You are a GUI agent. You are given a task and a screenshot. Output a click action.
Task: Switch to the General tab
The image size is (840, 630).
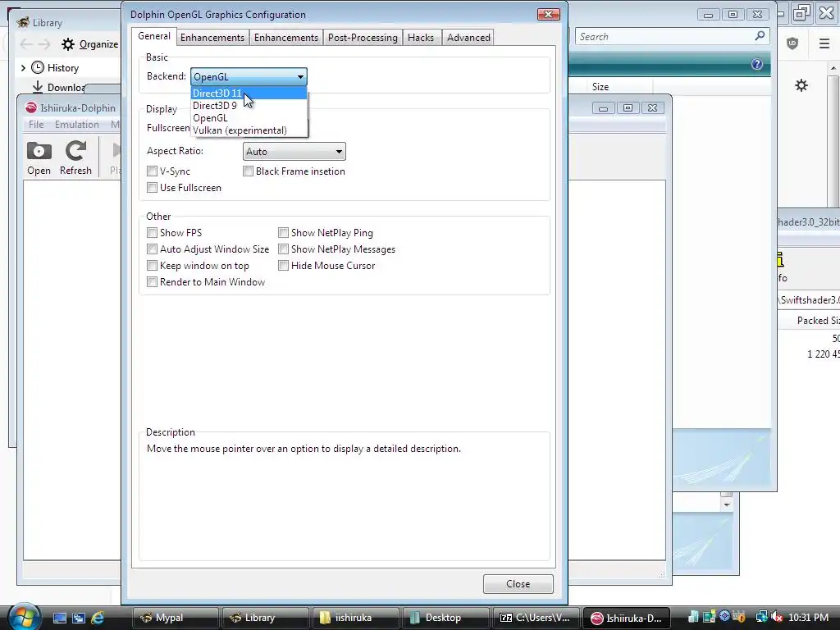coord(154,36)
